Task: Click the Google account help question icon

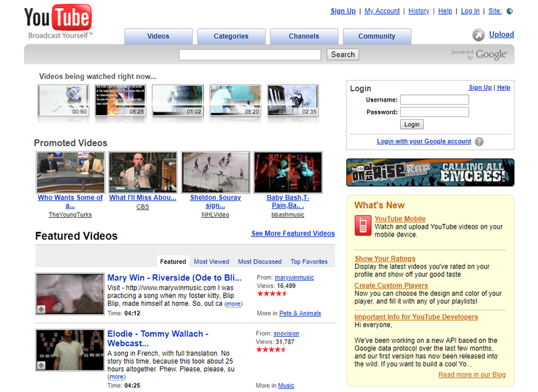Action: pos(479,142)
